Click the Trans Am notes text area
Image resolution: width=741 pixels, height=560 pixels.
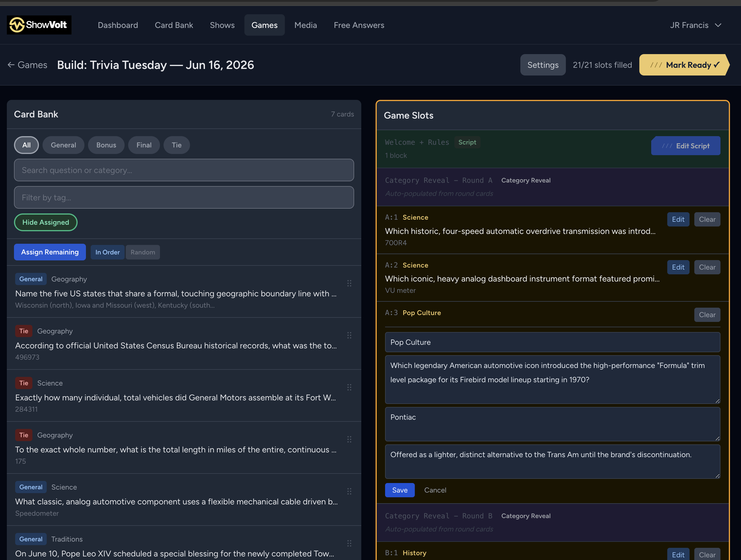pos(552,462)
